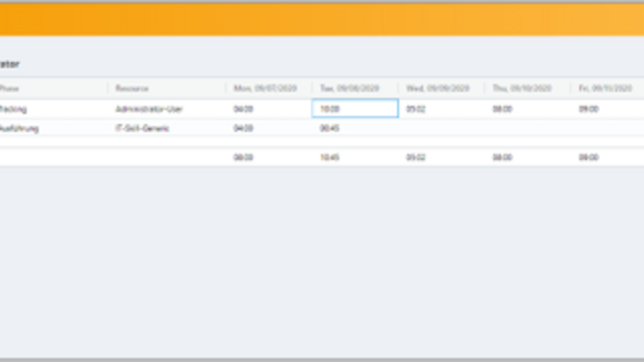Select the Fri, 09/11/2020 column header
Viewport: 644px width, 362px height.
pos(605,88)
